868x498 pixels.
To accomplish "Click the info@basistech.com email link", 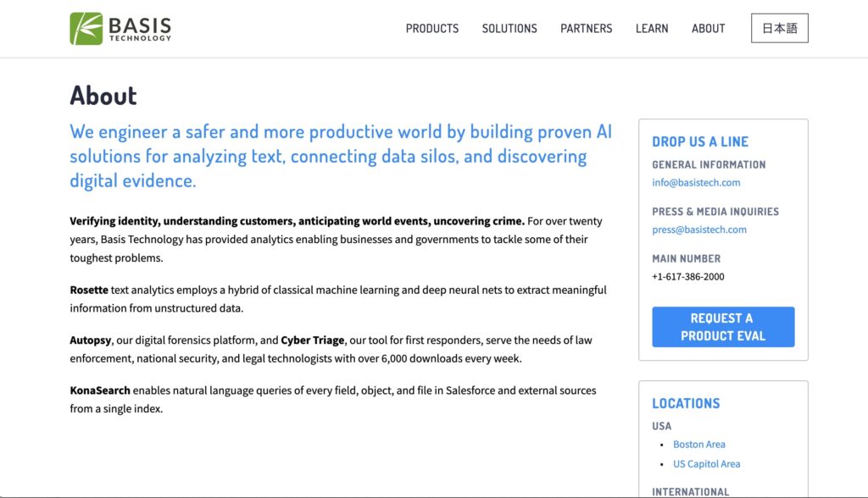I will (x=696, y=182).
